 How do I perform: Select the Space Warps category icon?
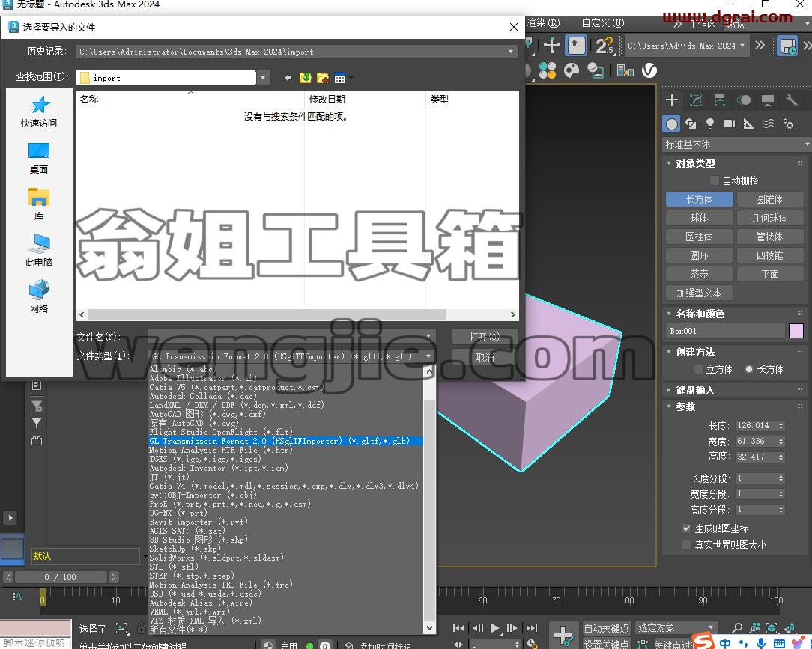pos(769,124)
